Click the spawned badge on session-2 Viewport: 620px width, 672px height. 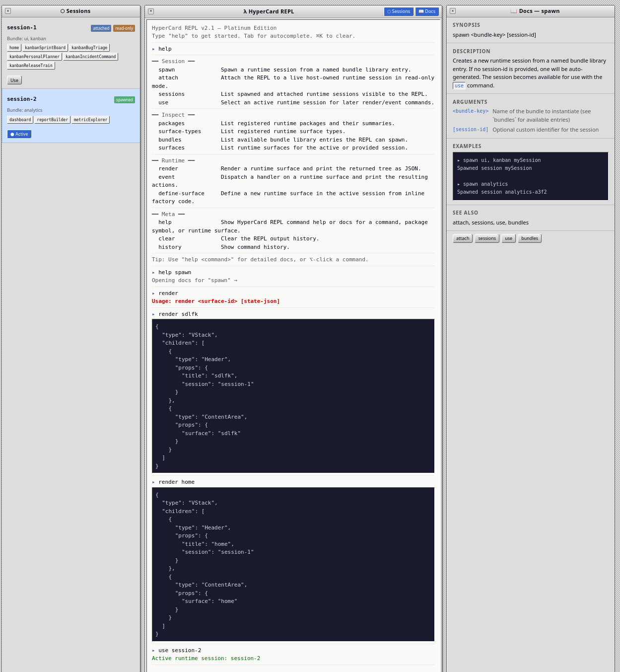[x=124, y=100]
